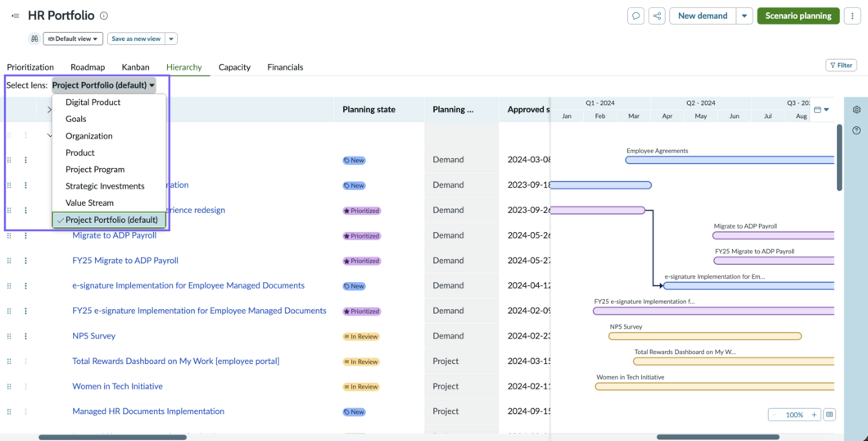868x441 pixels.
Task: Click the toggle-panel icon beside zoom control
Action: click(830, 415)
